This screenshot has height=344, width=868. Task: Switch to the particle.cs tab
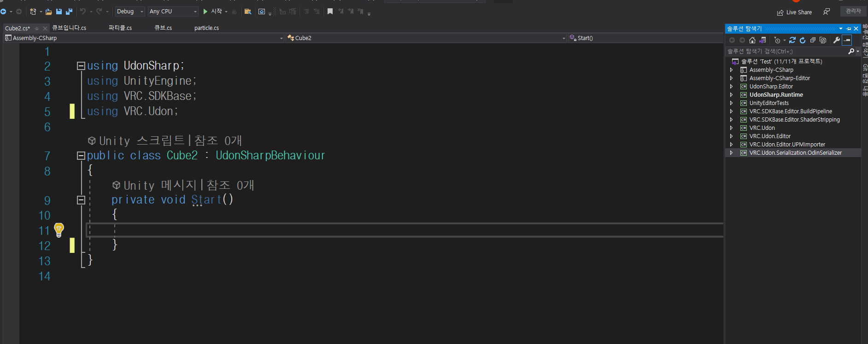coord(206,28)
